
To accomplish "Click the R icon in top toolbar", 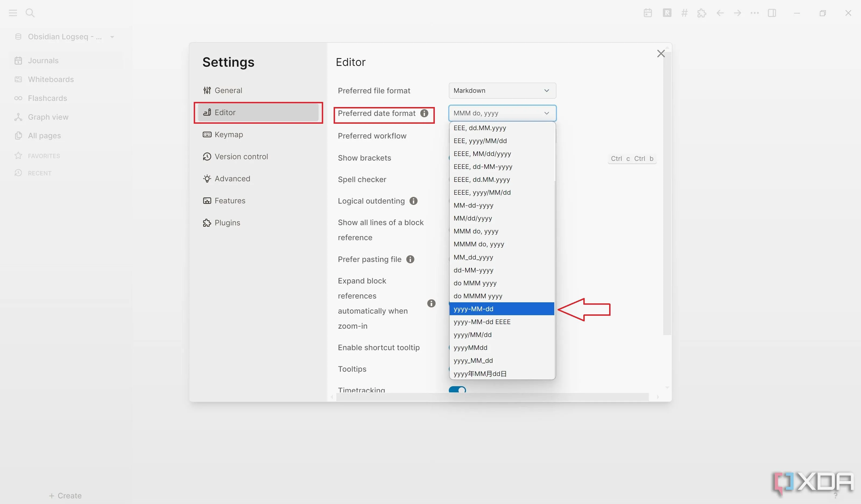I will [667, 13].
